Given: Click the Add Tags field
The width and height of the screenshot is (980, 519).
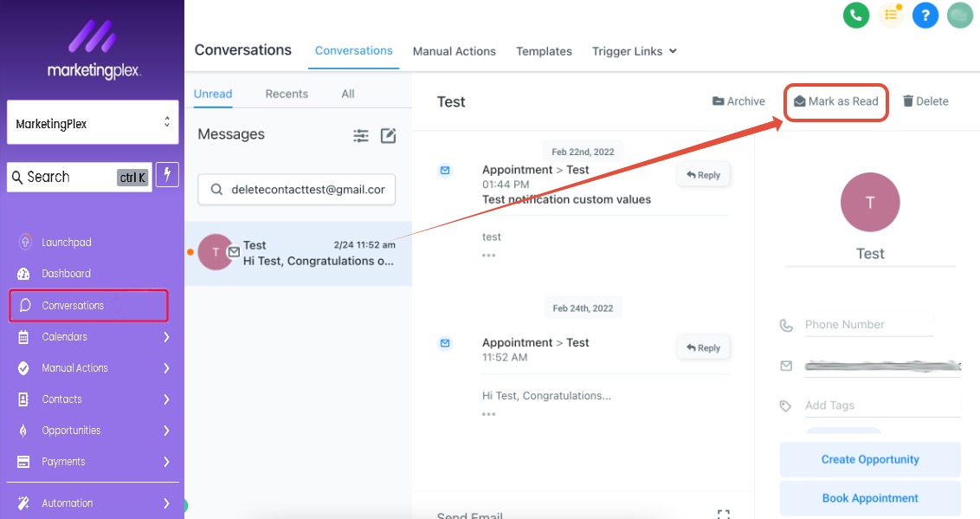Looking at the screenshot, I should pos(882,405).
